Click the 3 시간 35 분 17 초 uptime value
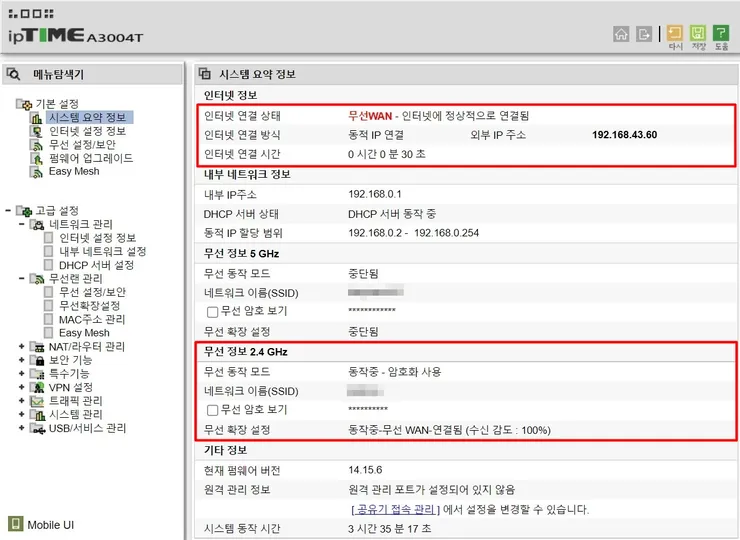Image resolution: width=740 pixels, height=540 pixels. pyautogui.click(x=389, y=529)
